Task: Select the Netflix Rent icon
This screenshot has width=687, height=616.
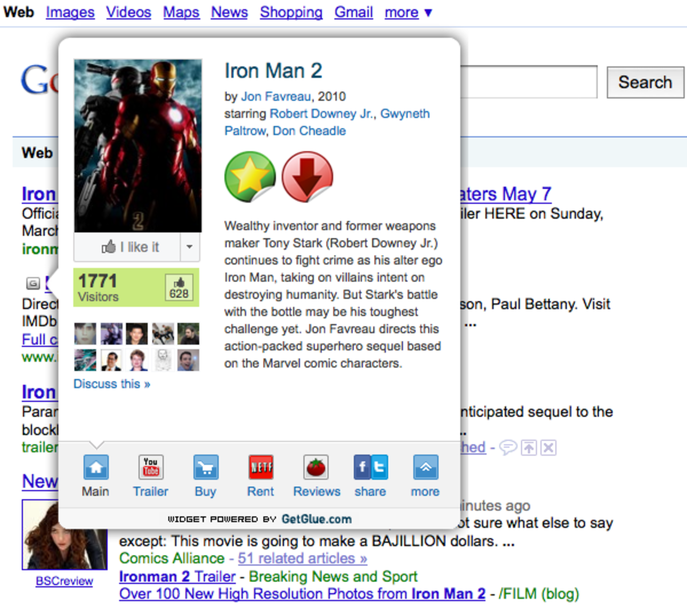Action: 261,468
